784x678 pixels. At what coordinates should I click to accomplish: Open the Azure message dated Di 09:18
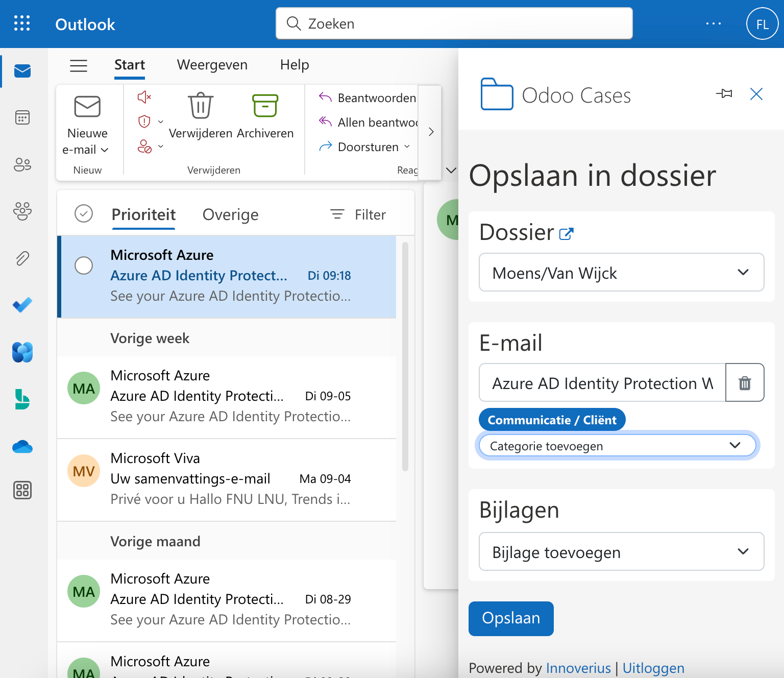tap(227, 276)
